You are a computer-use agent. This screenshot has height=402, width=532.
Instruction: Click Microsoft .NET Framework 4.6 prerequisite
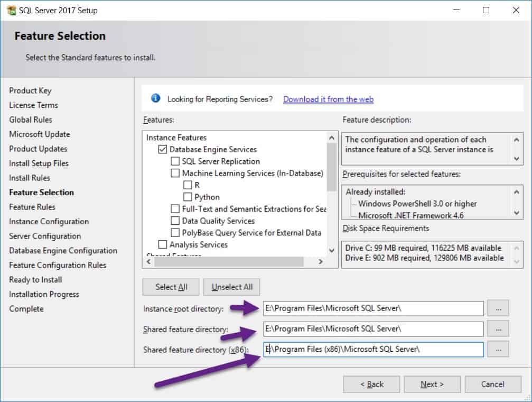411,215
